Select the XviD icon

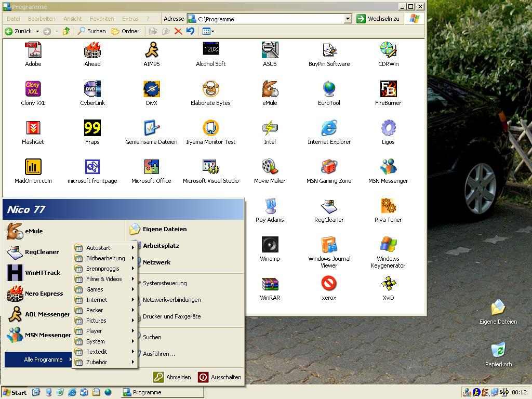point(388,284)
